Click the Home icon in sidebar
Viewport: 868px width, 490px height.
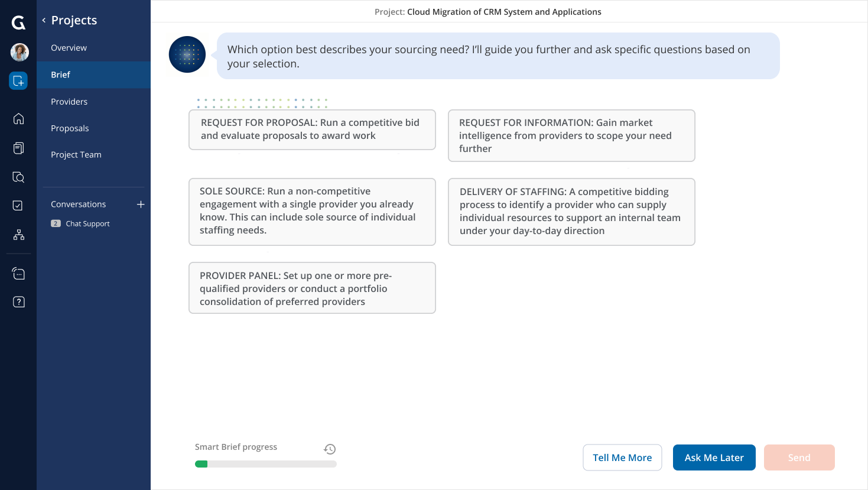coord(18,118)
